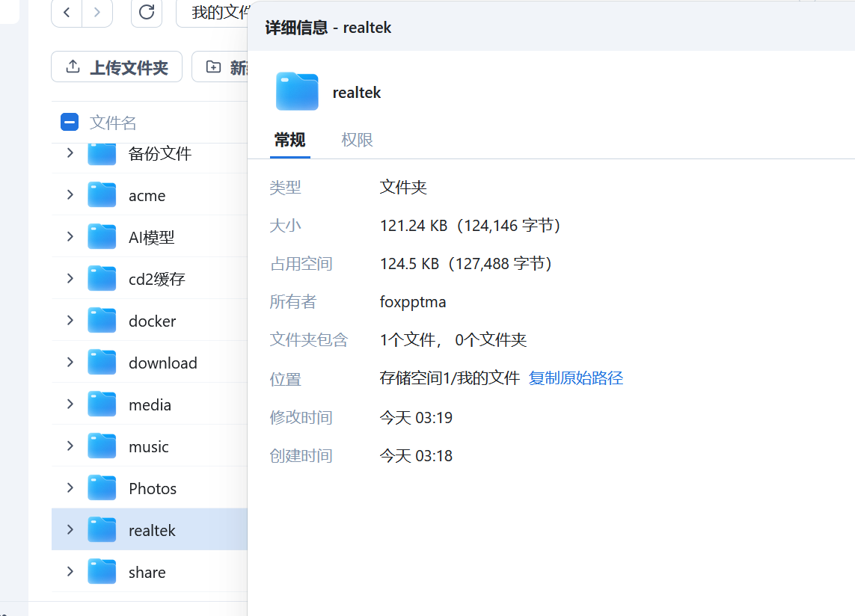
Task: Expand the acme folder
Action: point(70,194)
